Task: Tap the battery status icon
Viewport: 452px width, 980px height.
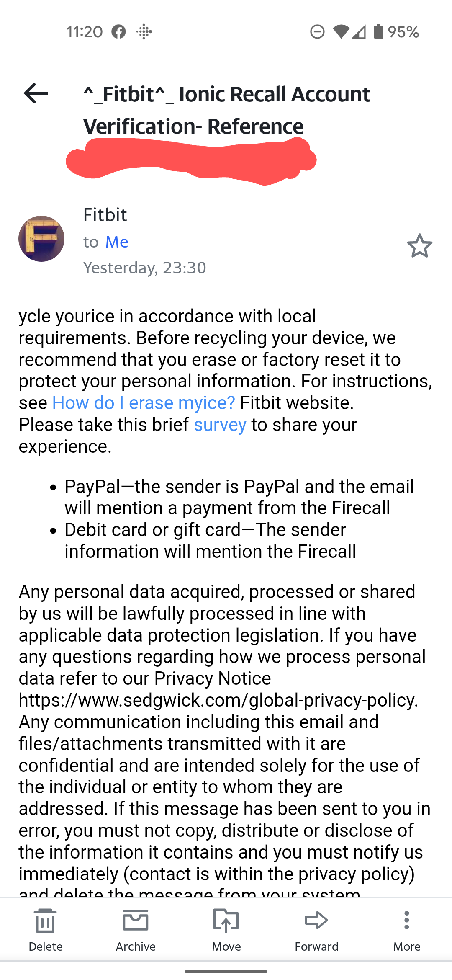Action: tap(378, 32)
